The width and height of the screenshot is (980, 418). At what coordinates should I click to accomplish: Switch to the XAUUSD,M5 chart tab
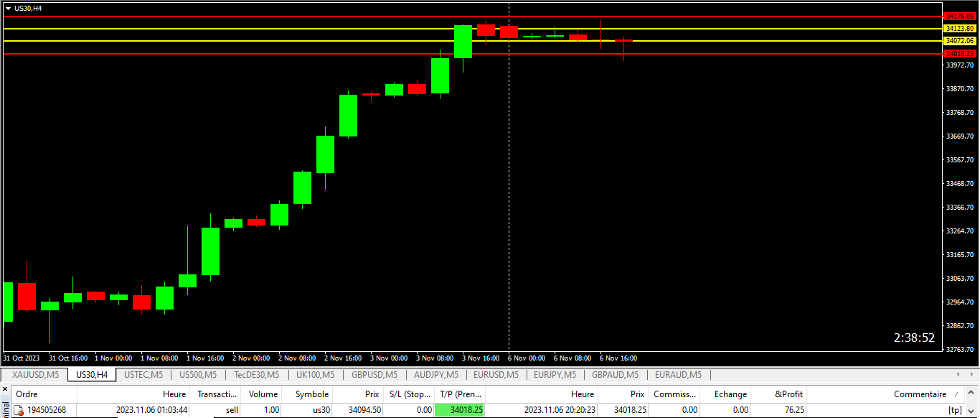pos(34,374)
